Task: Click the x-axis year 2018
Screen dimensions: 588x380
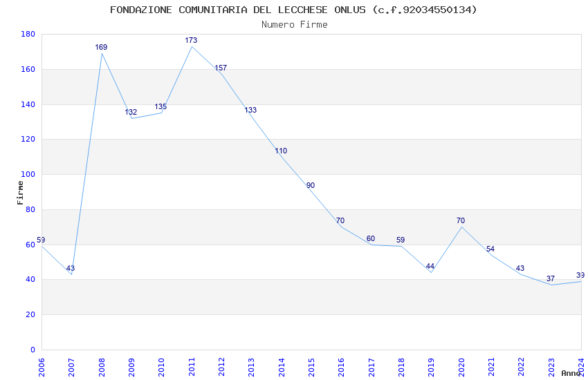Action: 401,368
